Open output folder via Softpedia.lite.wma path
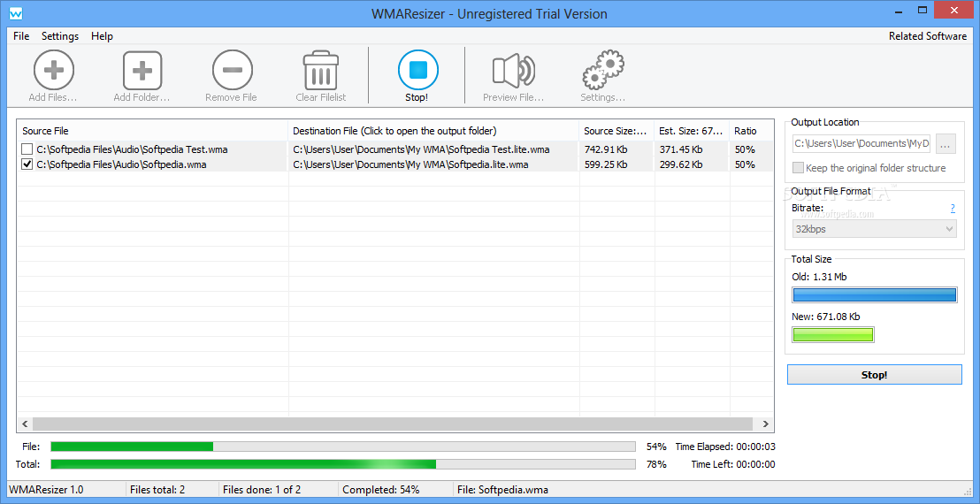Image resolution: width=980 pixels, height=504 pixels. [x=410, y=164]
